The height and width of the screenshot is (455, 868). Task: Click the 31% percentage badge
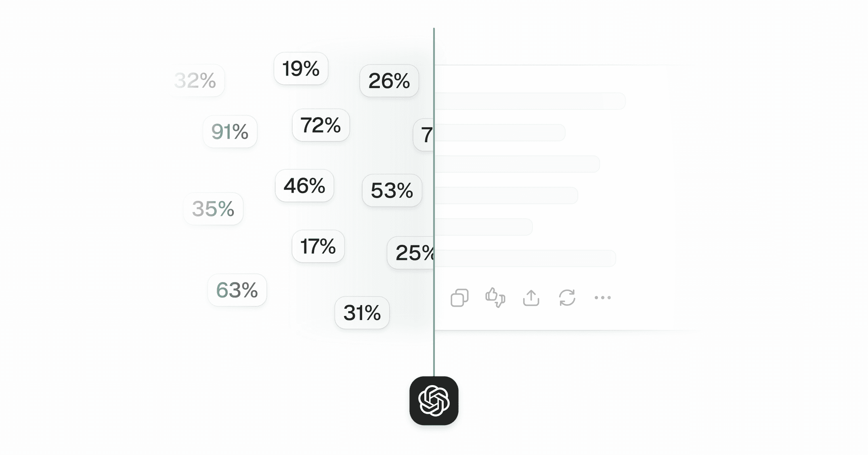pyautogui.click(x=362, y=312)
